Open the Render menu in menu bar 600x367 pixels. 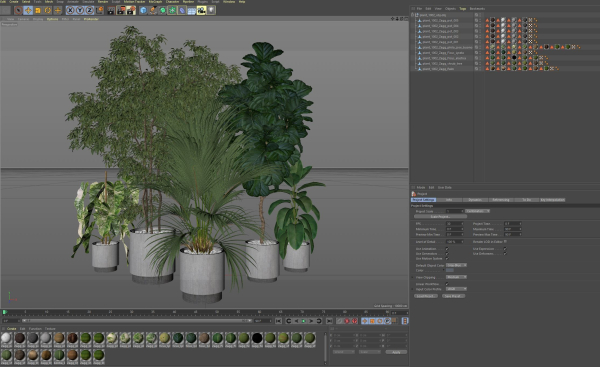(103, 2)
